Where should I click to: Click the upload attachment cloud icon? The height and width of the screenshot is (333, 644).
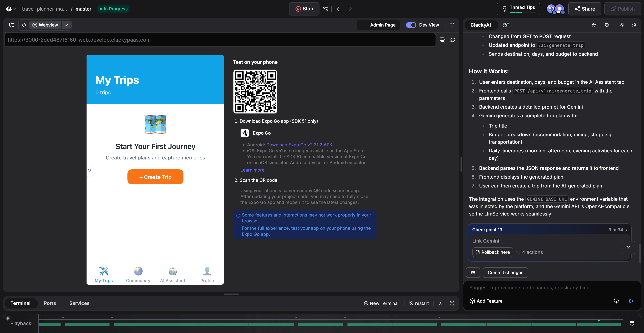pyautogui.click(x=616, y=301)
